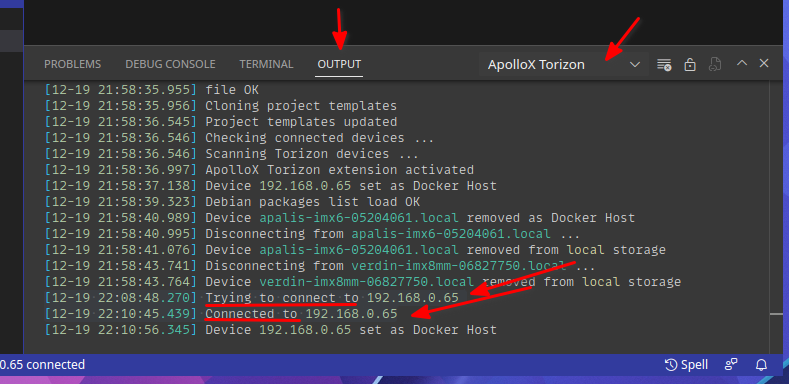
Task: Open the ApolloX Torizon output channel dropdown
Action: click(x=564, y=64)
